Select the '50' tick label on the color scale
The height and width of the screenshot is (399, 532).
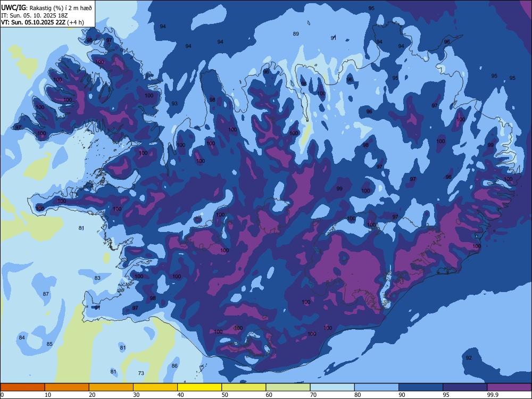point(225,395)
